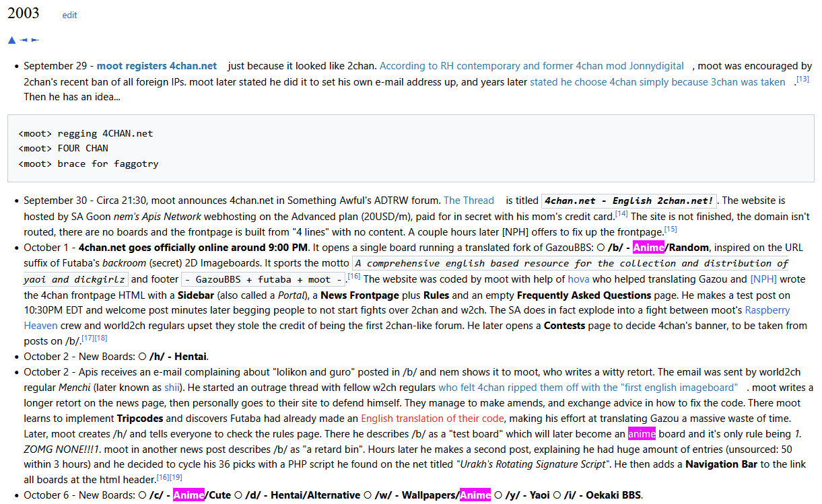
Task: Click the '2003' section heading
Action: (x=24, y=13)
